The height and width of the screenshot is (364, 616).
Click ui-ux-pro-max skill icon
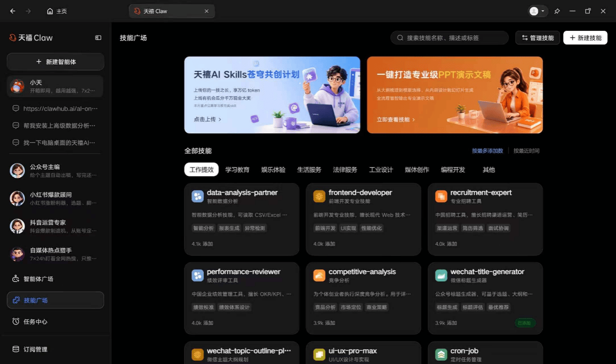pos(319,355)
